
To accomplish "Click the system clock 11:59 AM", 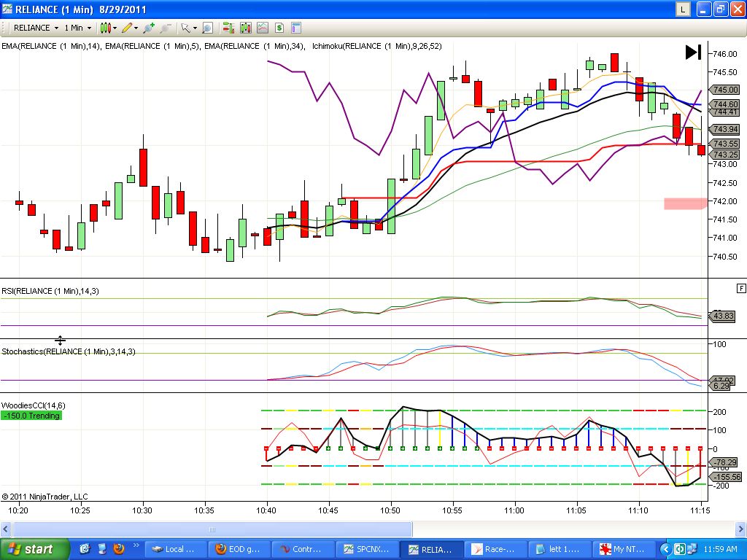I will 720,549.
